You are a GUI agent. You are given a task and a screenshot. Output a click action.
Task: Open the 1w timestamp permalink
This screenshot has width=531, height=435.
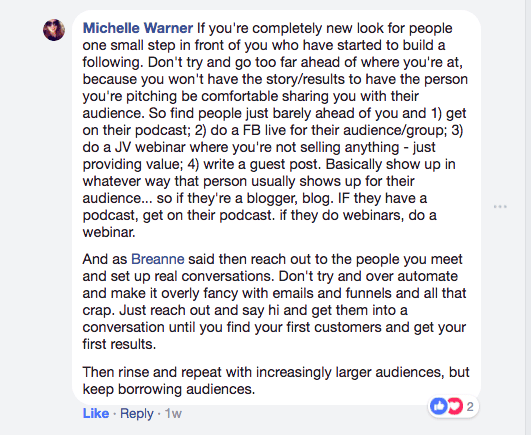tap(173, 413)
